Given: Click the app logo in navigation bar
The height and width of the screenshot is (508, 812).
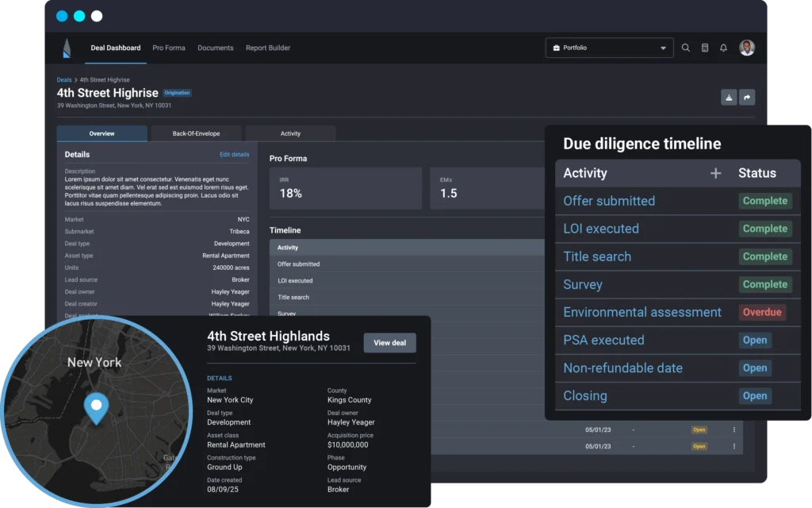Looking at the screenshot, I should pos(67,48).
